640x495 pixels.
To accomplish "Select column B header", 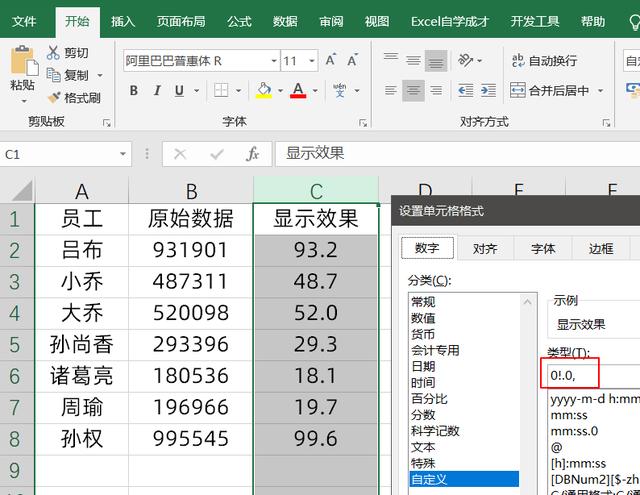I will click(191, 191).
